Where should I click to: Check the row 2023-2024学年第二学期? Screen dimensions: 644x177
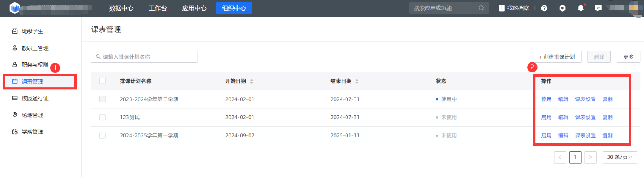[103, 99]
